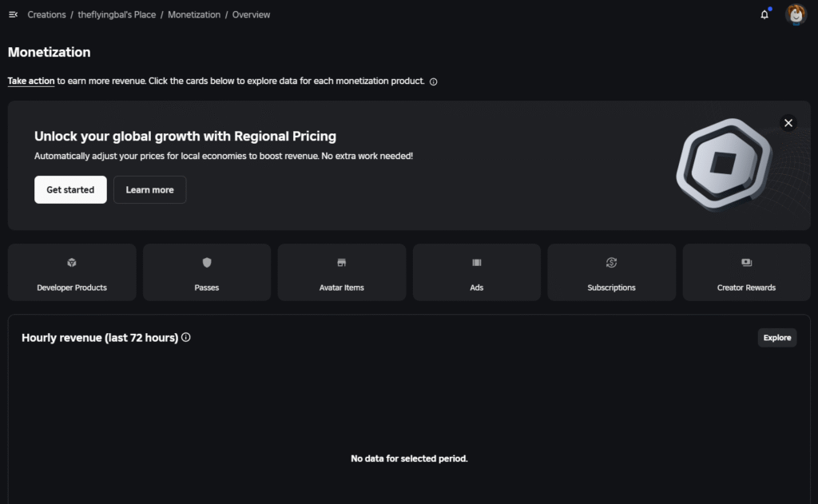The image size is (818, 504).
Task: Collapse the sidebar using the top-left icon
Action: point(13,14)
